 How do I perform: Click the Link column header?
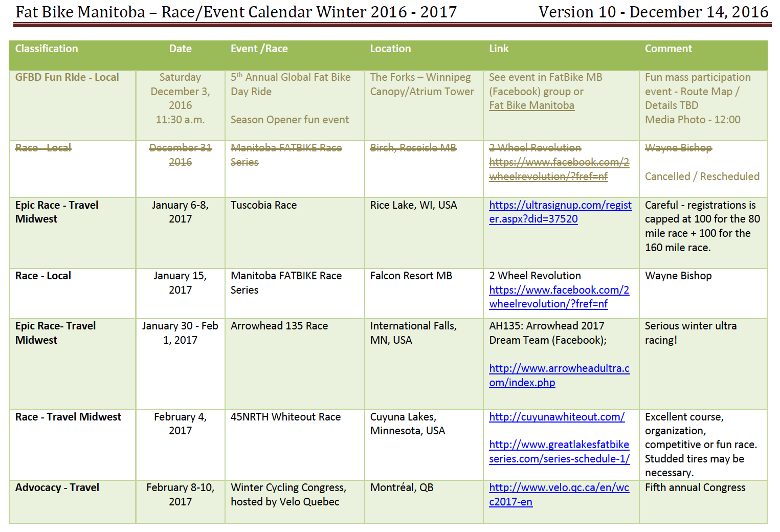coord(499,49)
